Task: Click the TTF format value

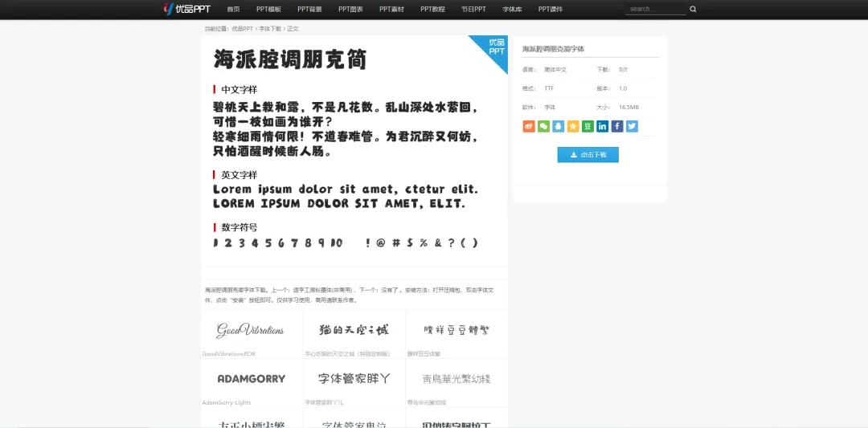Action: (x=549, y=88)
